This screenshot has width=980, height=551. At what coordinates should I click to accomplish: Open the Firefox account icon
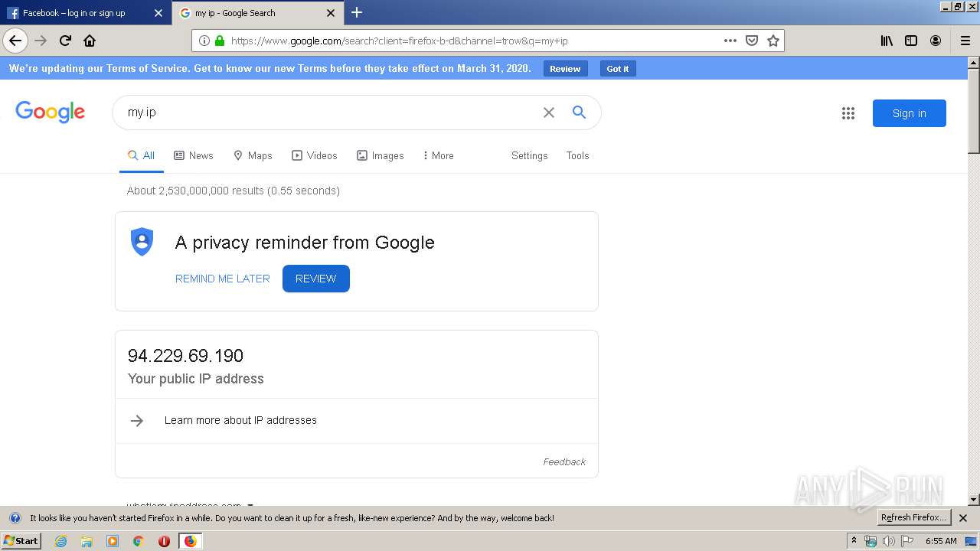936,41
